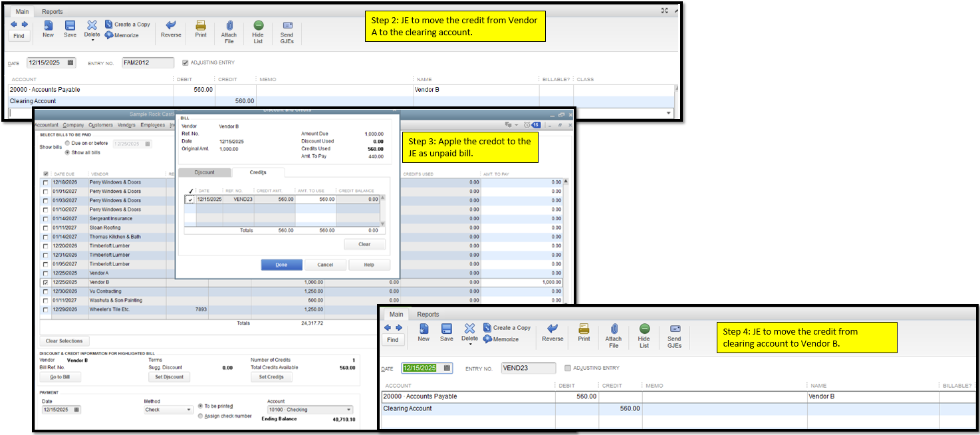Check the Sloan Roofing bill checkbox
Image resolution: width=980 pixels, height=435 pixels.
pyautogui.click(x=45, y=227)
